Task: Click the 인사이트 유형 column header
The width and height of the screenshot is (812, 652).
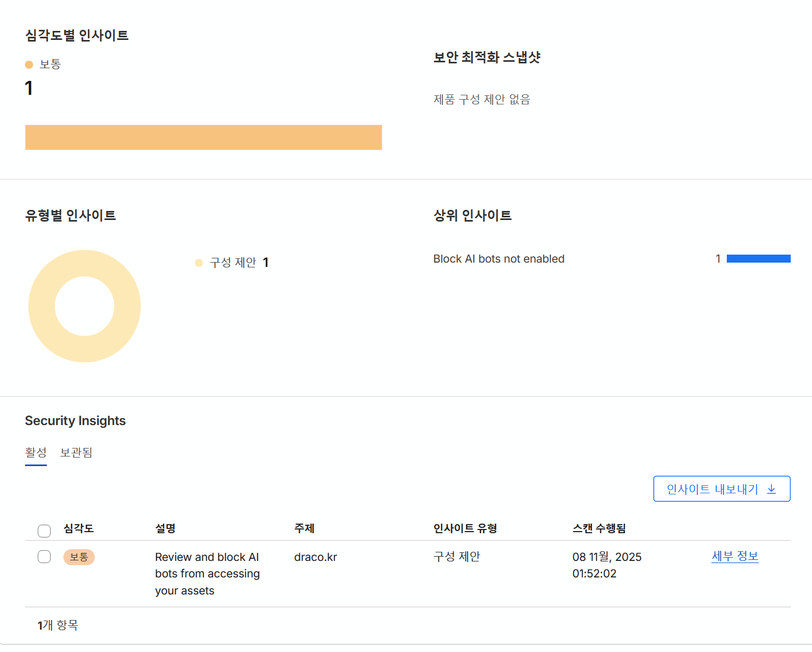Action: coord(465,528)
